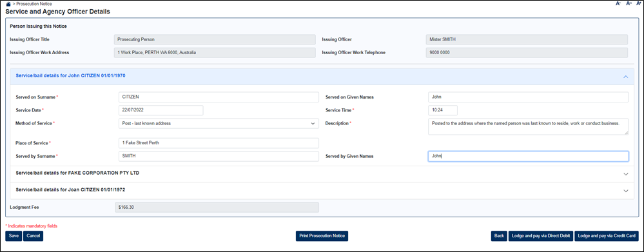Click 'Person Issuing this Notice' heading
The height and width of the screenshot is (252, 644).
(x=38, y=26)
